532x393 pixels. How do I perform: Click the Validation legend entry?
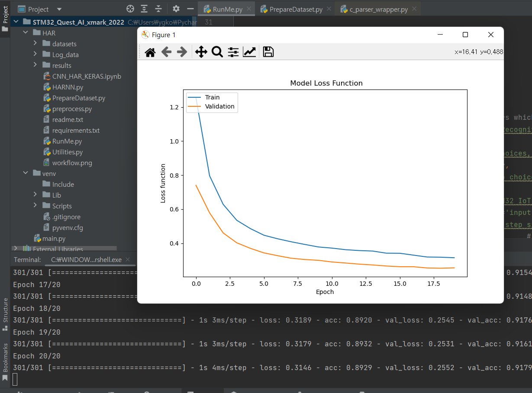(x=219, y=106)
